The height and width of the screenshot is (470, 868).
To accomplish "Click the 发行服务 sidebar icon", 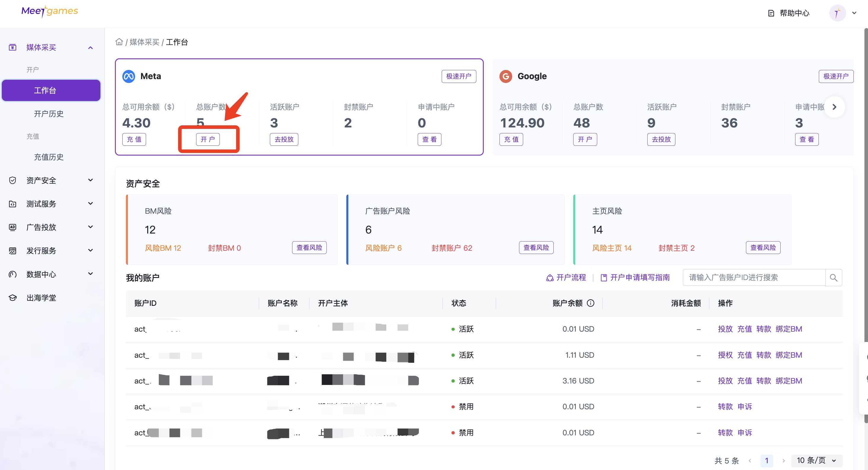I will (x=12, y=250).
